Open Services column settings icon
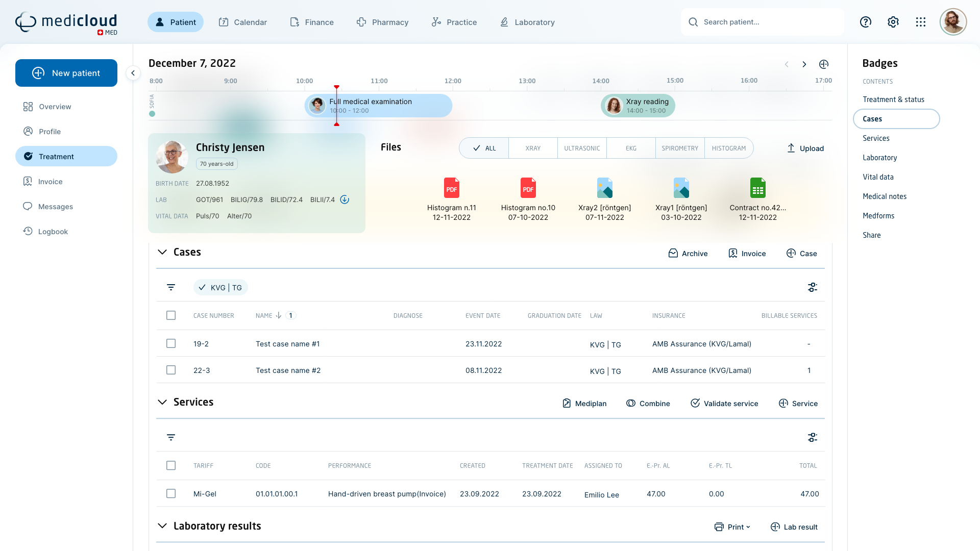The image size is (980, 551). pyautogui.click(x=813, y=437)
